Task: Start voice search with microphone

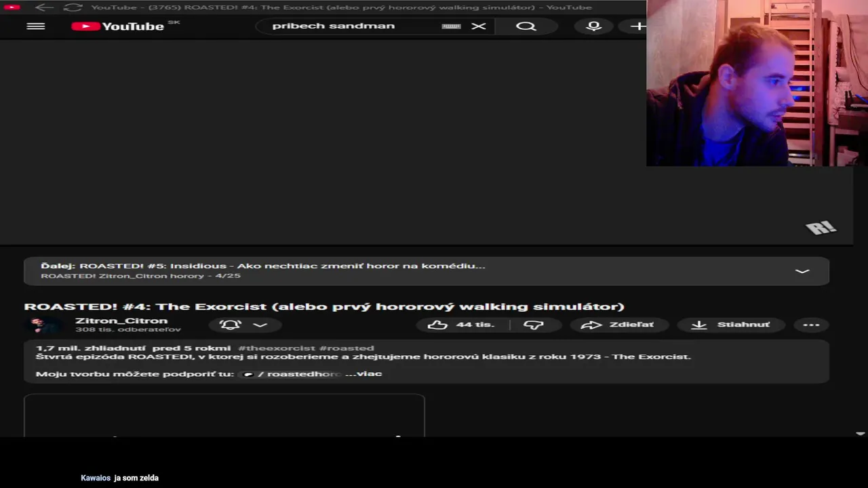Action: click(x=593, y=26)
